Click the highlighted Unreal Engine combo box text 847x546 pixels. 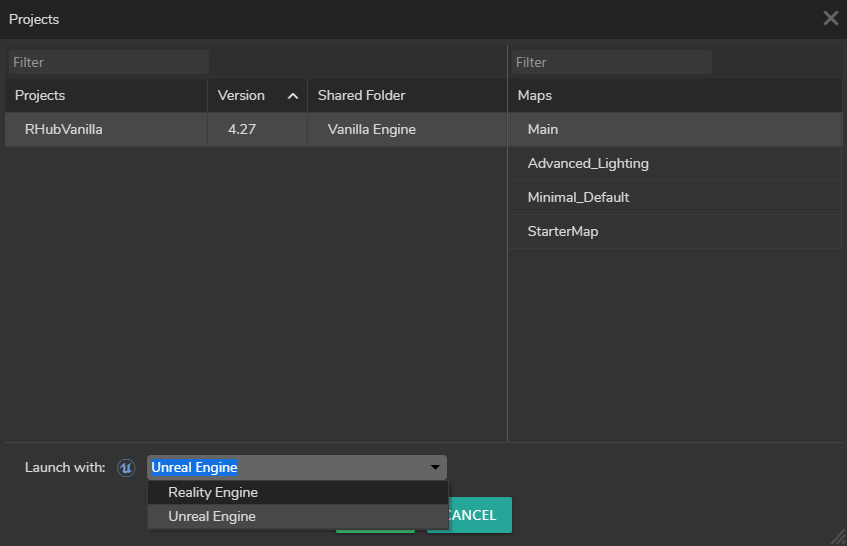(x=194, y=467)
